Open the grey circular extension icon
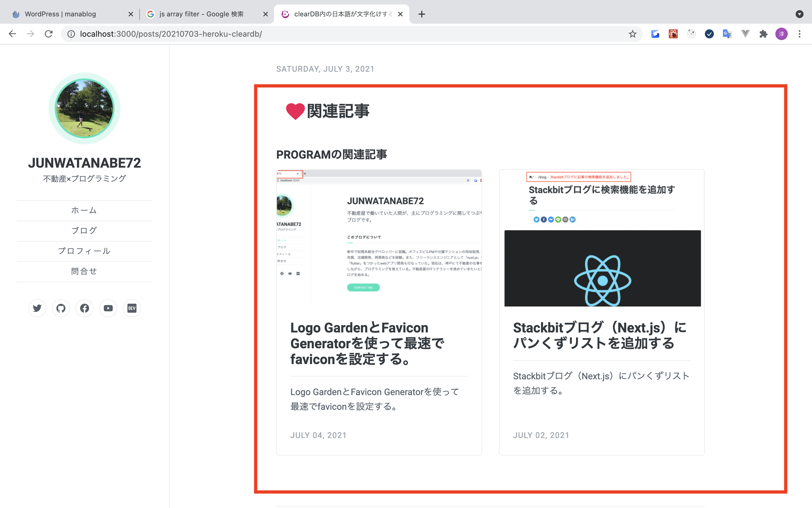This screenshot has width=812, height=508. [x=691, y=34]
